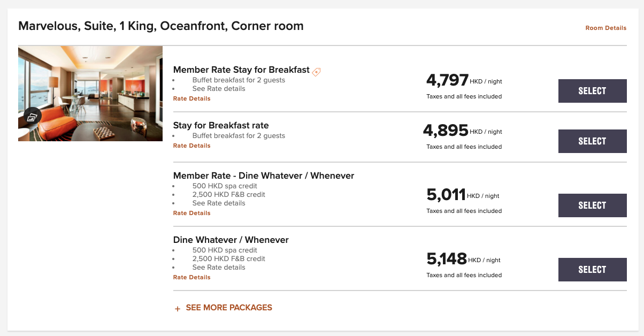The width and height of the screenshot is (644, 336).
Task: Click the 5,148 HKD per night price
Action: coord(464,259)
